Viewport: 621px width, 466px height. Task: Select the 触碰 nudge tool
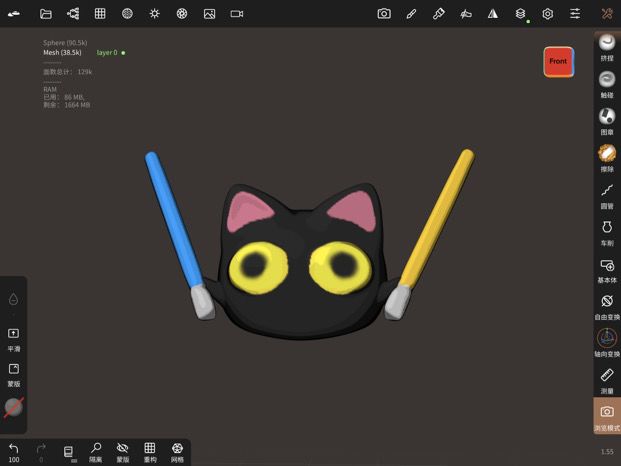(x=607, y=84)
